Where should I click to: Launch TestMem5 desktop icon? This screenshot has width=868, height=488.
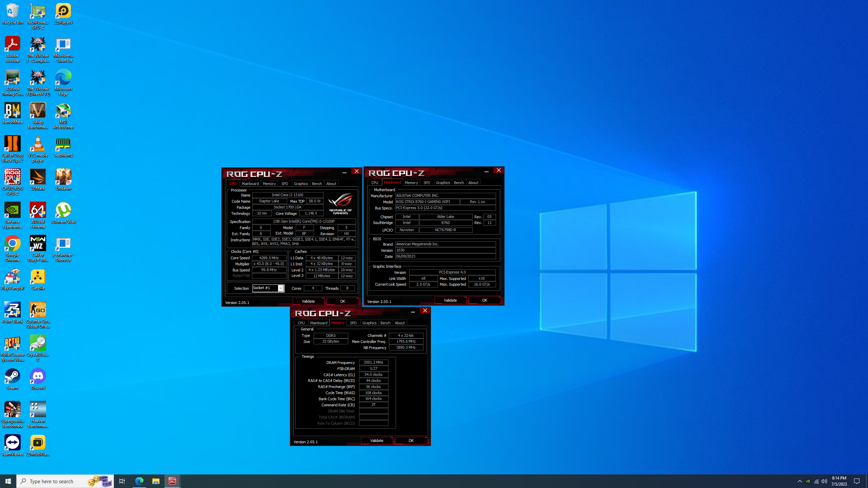pos(63,147)
